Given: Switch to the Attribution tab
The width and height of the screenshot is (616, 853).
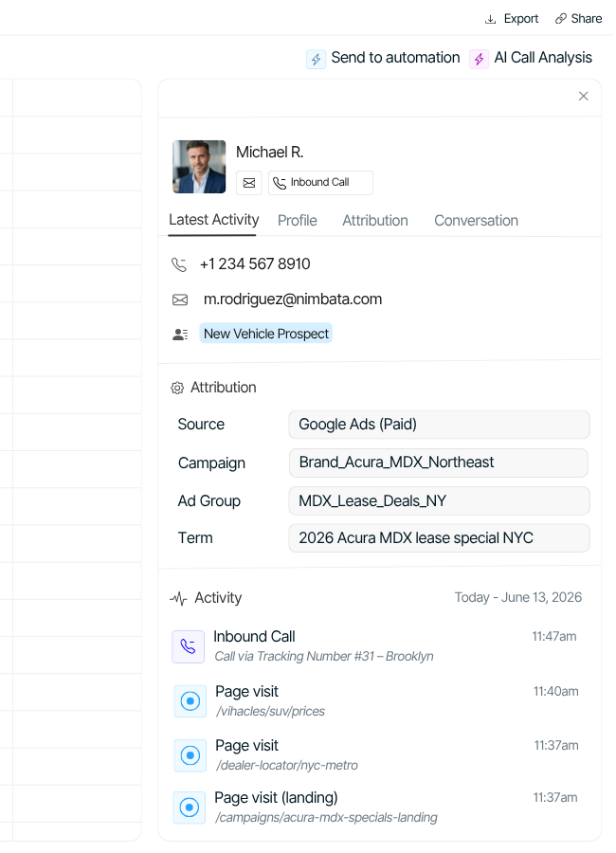Looking at the screenshot, I should (375, 221).
